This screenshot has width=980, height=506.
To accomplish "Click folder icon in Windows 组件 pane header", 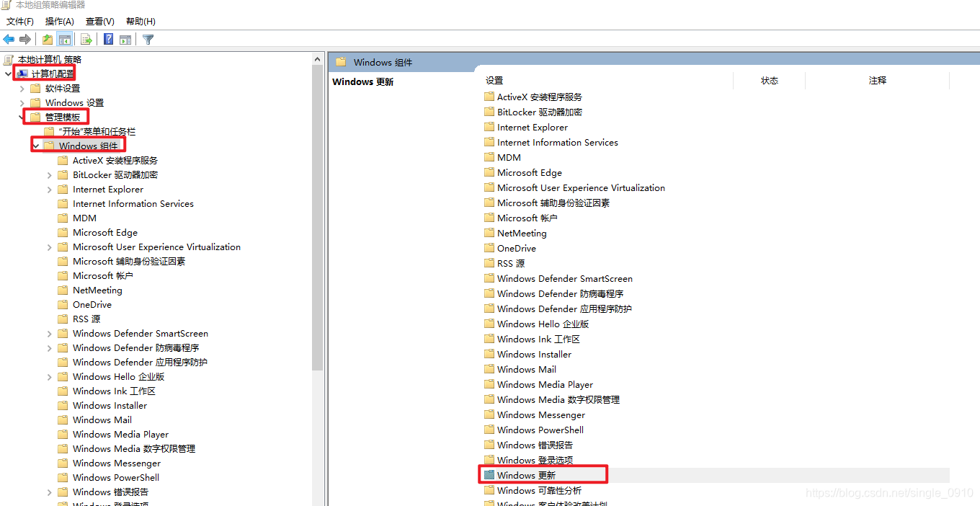I will [341, 62].
